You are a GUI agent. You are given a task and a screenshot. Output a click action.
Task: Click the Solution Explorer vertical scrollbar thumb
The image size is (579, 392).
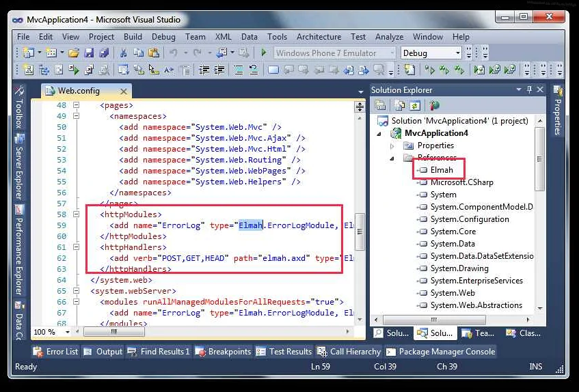539,159
